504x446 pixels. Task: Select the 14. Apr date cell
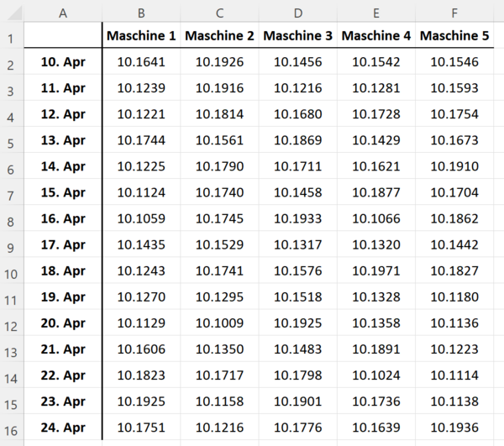click(63, 166)
